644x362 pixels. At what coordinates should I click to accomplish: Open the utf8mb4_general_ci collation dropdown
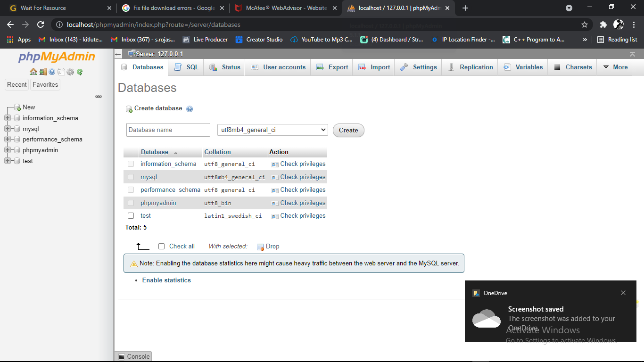[x=272, y=130]
